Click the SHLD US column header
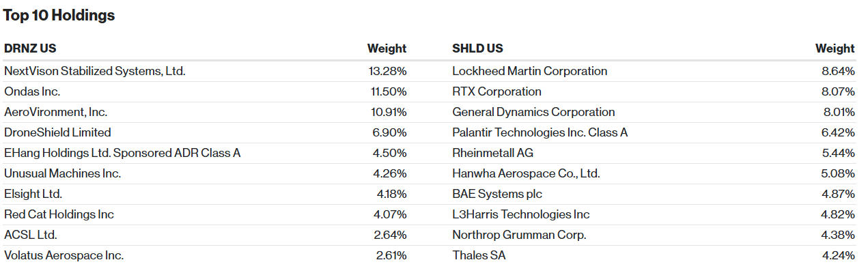Screen dimensions: 868x273 [477, 48]
